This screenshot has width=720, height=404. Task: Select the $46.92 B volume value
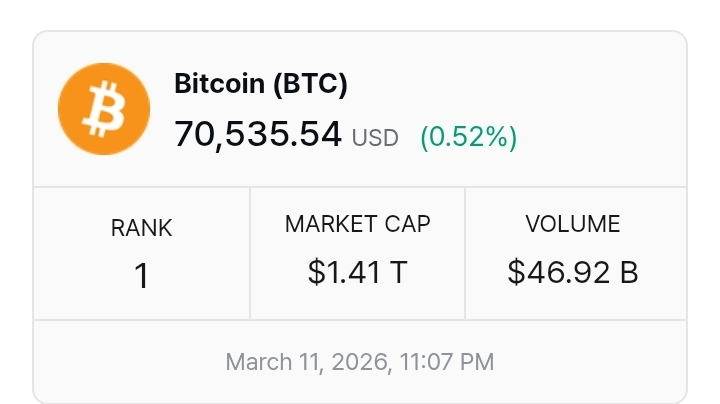[573, 271]
